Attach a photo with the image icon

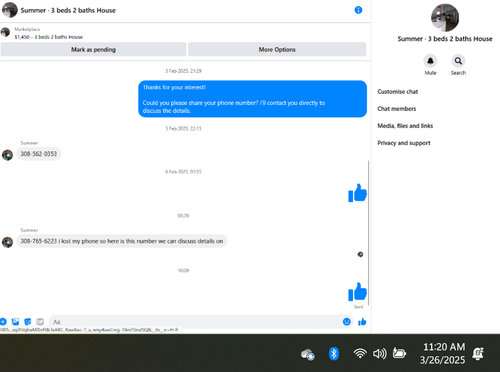pos(15,322)
